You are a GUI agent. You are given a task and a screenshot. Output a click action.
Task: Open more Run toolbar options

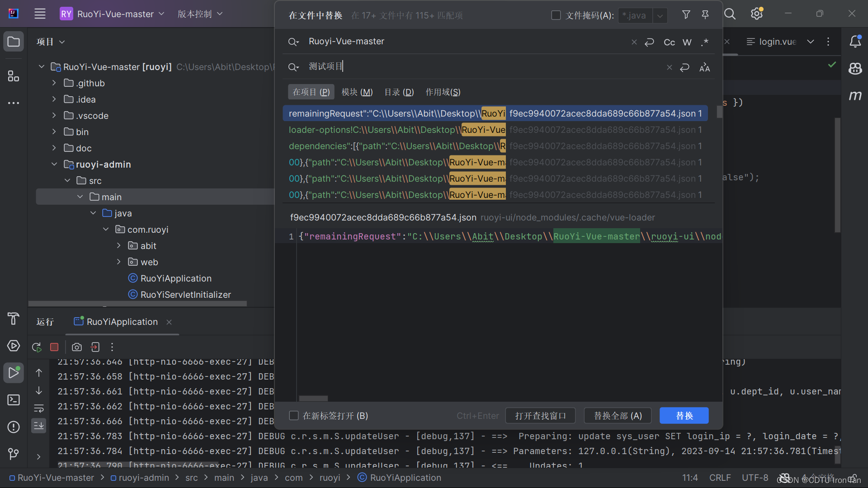[x=112, y=347]
